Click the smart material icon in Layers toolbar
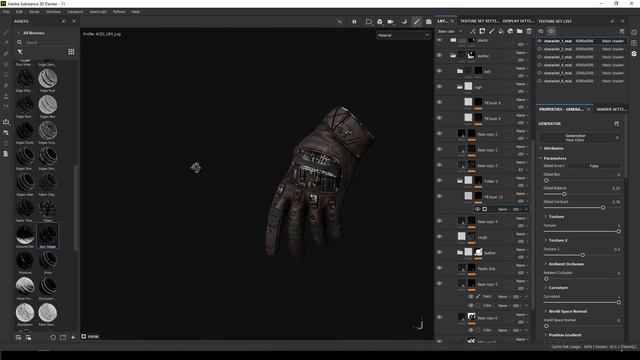 coord(510,31)
